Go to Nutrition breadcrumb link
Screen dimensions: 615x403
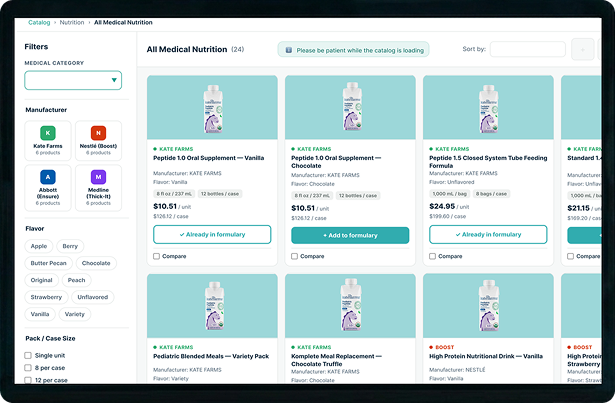[72, 22]
